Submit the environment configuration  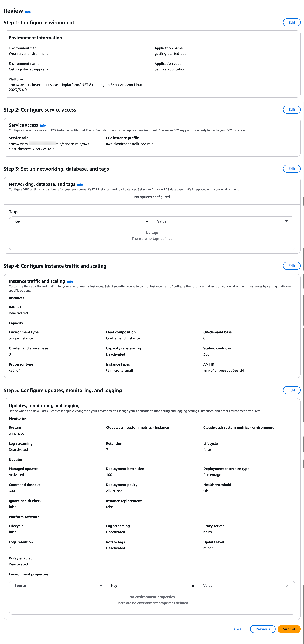[x=289, y=629]
